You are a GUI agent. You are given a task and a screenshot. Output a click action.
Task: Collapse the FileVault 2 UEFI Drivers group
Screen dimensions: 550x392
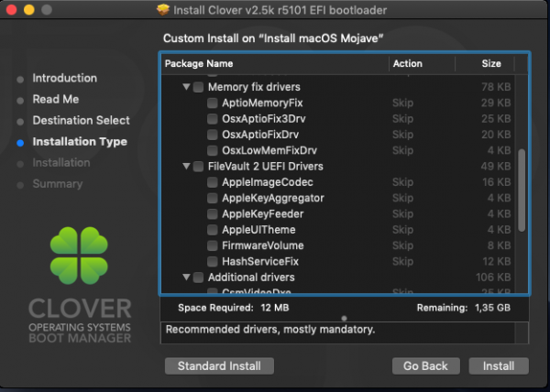[187, 166]
